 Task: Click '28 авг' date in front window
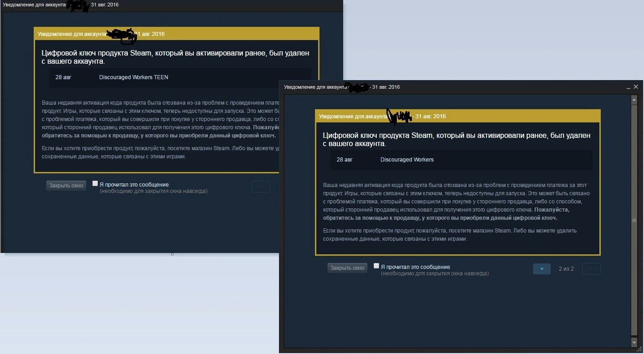[345, 160]
